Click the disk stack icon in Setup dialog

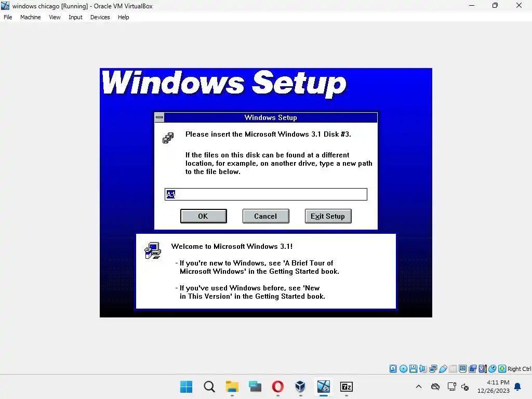click(168, 138)
